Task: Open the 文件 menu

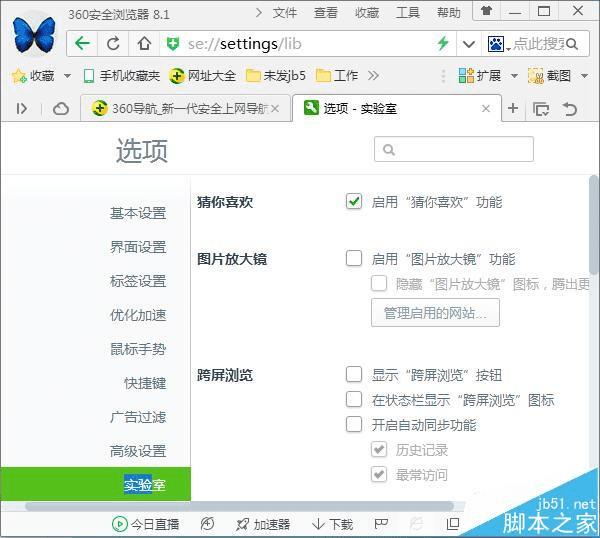Action: pos(285,13)
